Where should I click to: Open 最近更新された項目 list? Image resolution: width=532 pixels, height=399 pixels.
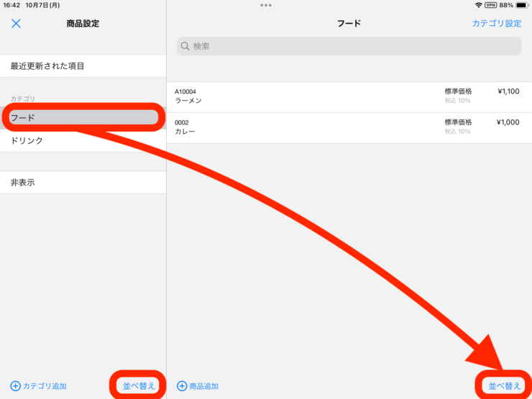[x=83, y=66]
